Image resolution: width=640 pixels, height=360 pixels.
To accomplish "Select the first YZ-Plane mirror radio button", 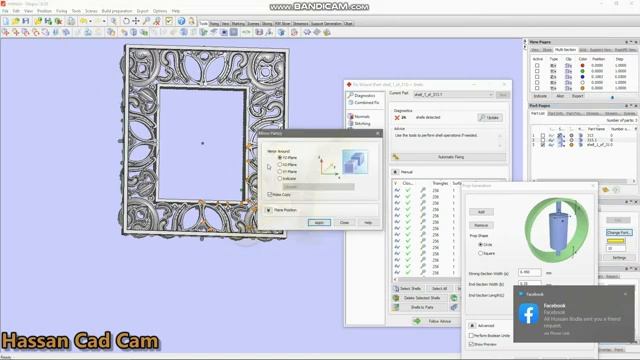I will (280, 158).
